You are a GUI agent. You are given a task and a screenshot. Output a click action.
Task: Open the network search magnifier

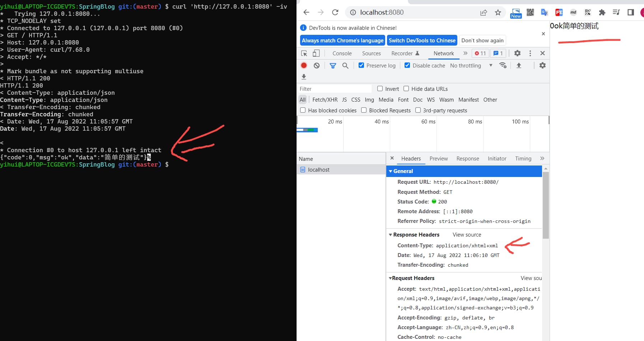coord(345,65)
